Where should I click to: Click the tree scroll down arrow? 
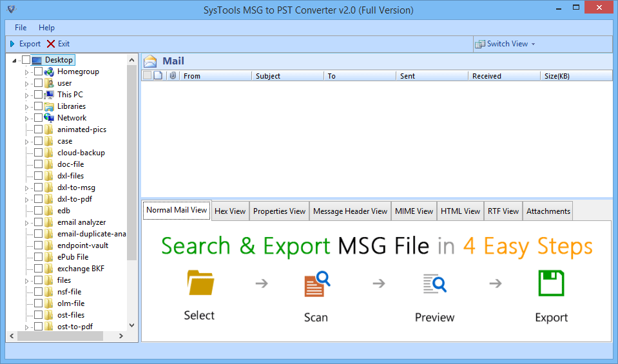pyautogui.click(x=132, y=325)
